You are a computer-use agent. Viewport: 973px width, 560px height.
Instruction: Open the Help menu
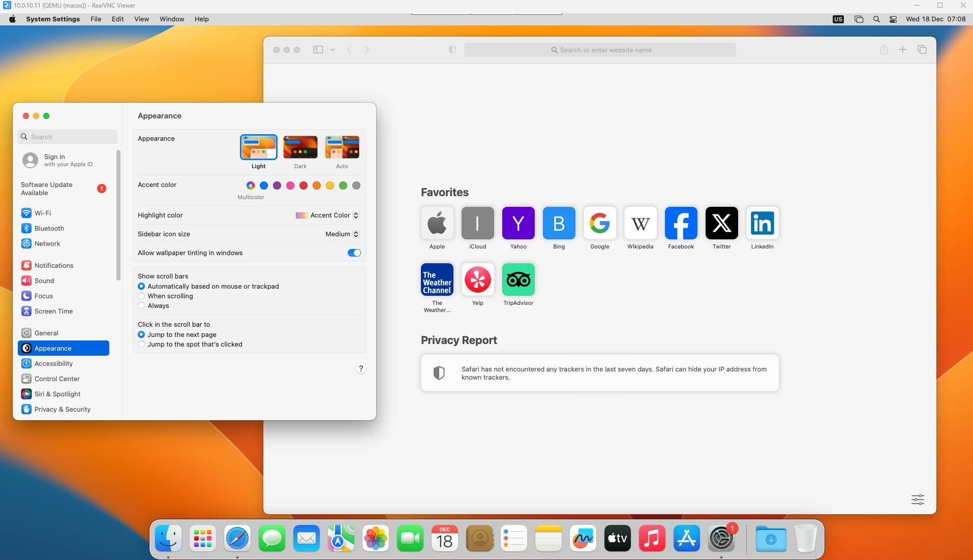201,19
